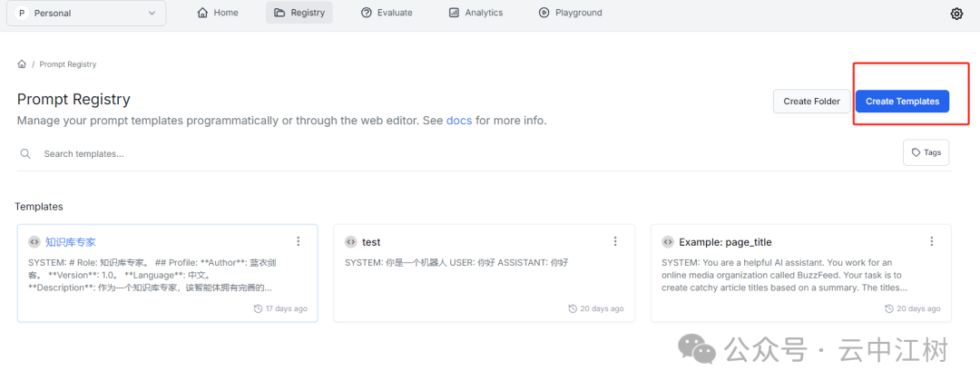Click the search magnifier icon
The image size is (980, 390).
25,154
